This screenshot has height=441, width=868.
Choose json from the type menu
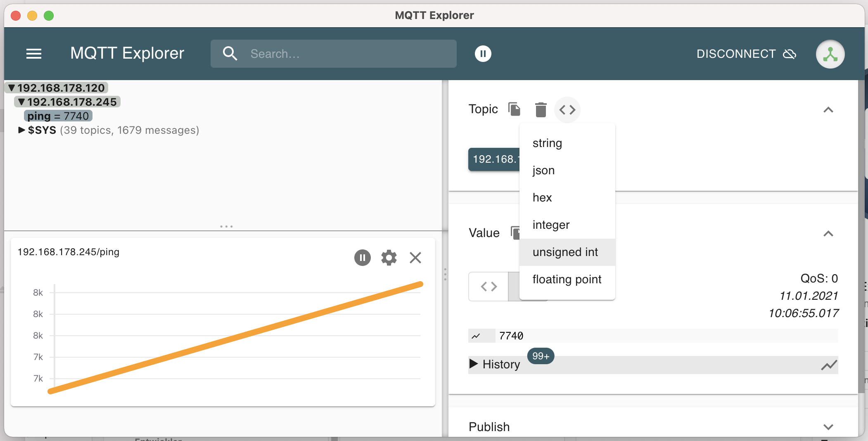[567, 171]
